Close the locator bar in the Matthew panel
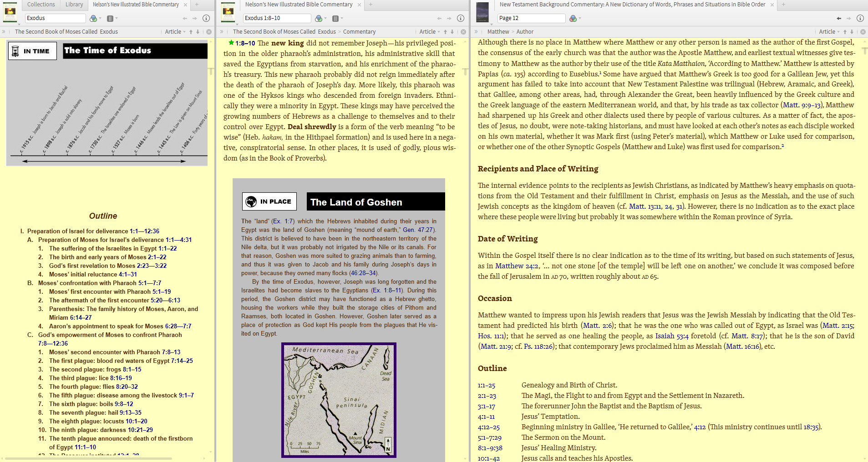The height and width of the screenshot is (462, 868). (x=863, y=32)
